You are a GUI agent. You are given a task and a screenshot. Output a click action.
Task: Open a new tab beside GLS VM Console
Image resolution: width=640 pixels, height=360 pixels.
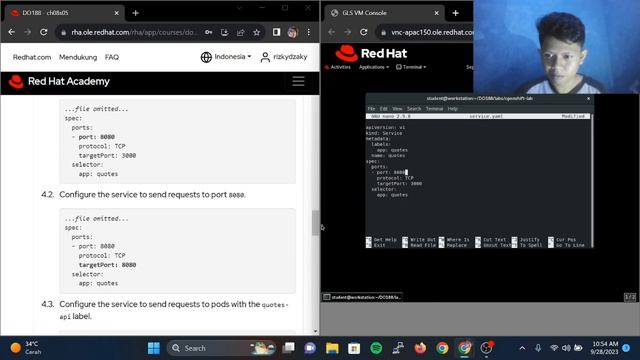(456, 13)
